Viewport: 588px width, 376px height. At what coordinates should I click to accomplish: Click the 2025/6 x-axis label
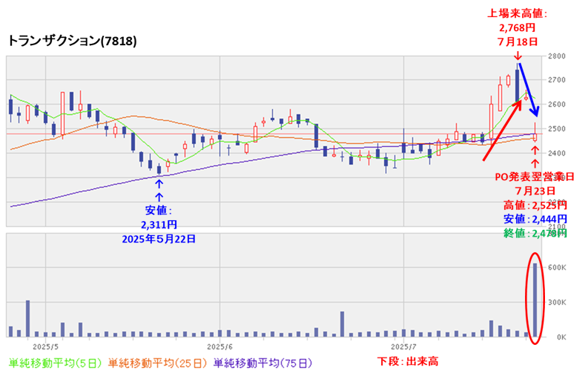(x=220, y=346)
